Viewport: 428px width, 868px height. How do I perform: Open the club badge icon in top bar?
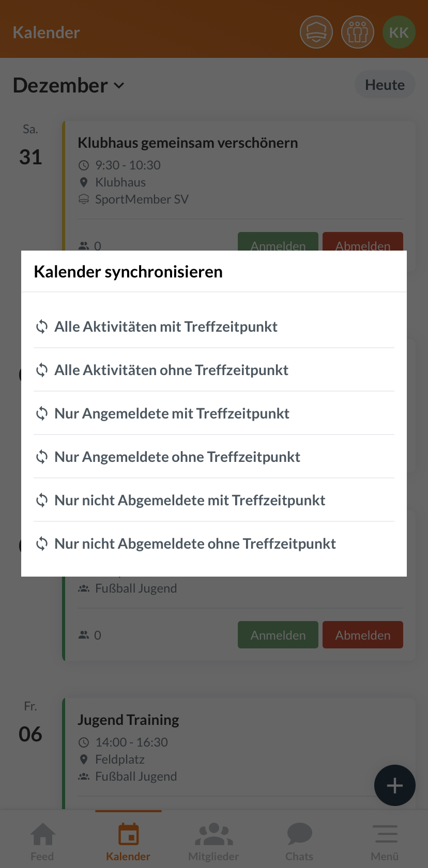click(316, 32)
